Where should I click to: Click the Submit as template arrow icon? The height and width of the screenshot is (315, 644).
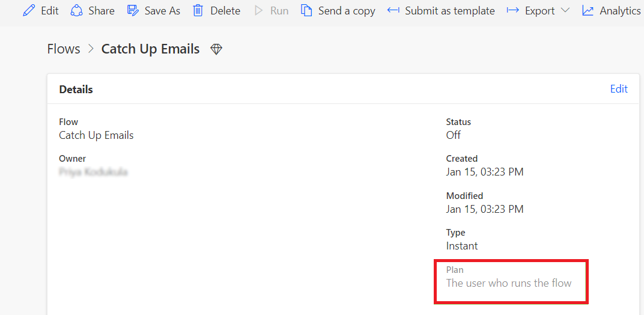393,10
